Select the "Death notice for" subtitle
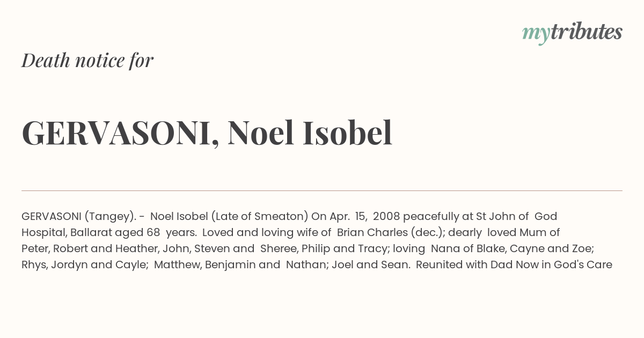644x338 pixels. (87, 60)
